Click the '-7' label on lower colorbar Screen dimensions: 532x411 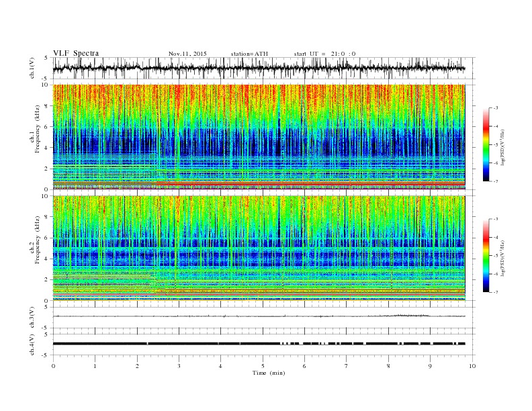495,292
